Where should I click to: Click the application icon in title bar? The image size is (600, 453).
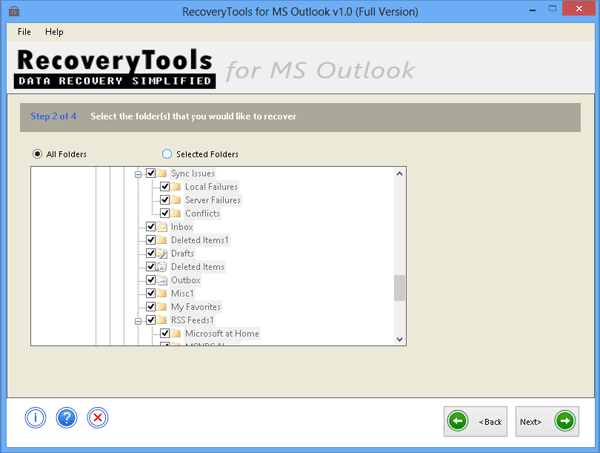coord(14,11)
